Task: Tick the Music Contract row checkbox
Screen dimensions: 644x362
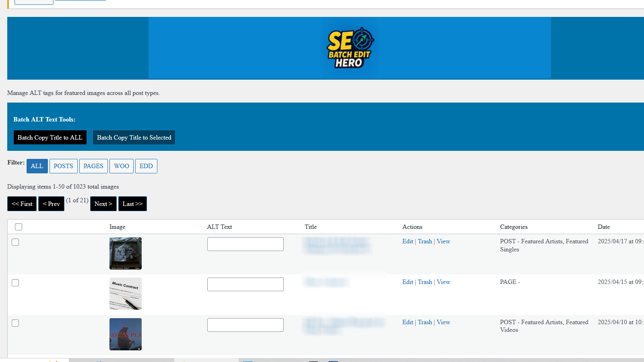Action: 15,283
